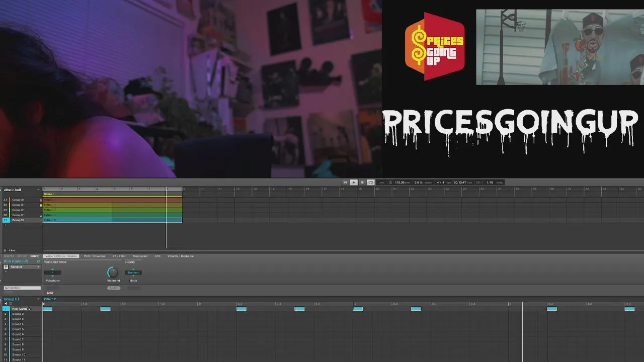The image size is (644, 362).
Task: Open the Group E1 dropdown in the pattern editor
Action: pos(39,299)
